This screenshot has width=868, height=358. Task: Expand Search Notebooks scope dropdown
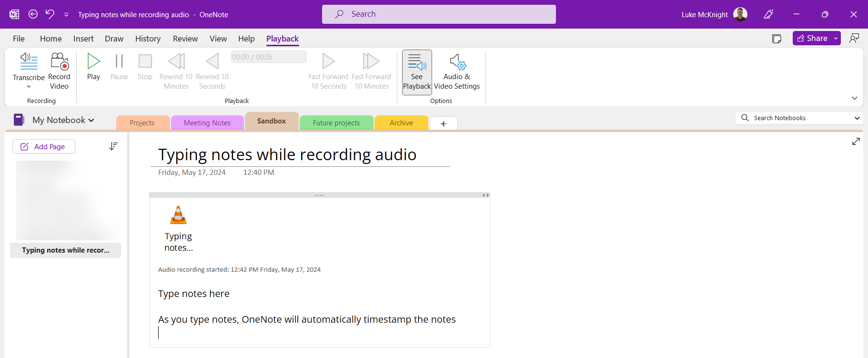pyautogui.click(x=857, y=118)
